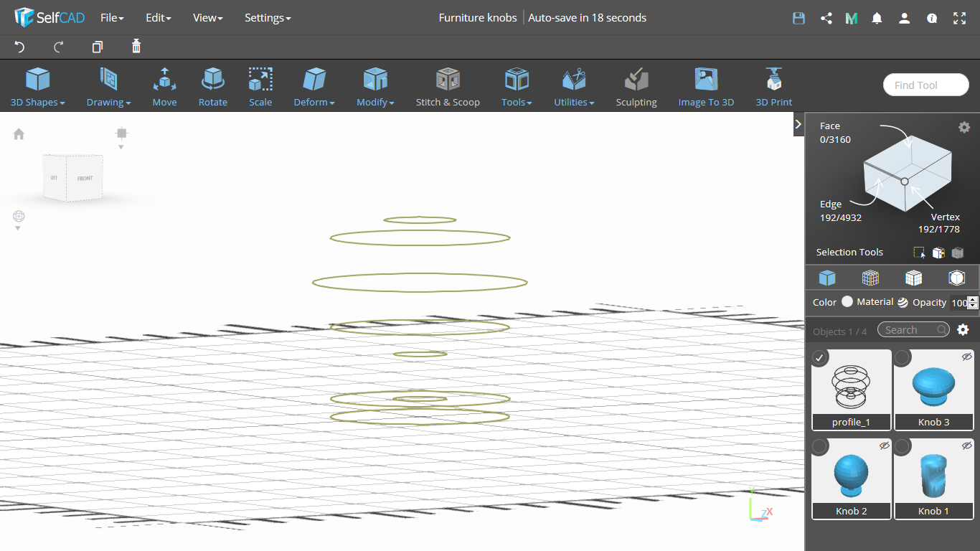This screenshot has height=551, width=980.
Task: Switch to solid plus wireframe mode
Action: click(913, 278)
